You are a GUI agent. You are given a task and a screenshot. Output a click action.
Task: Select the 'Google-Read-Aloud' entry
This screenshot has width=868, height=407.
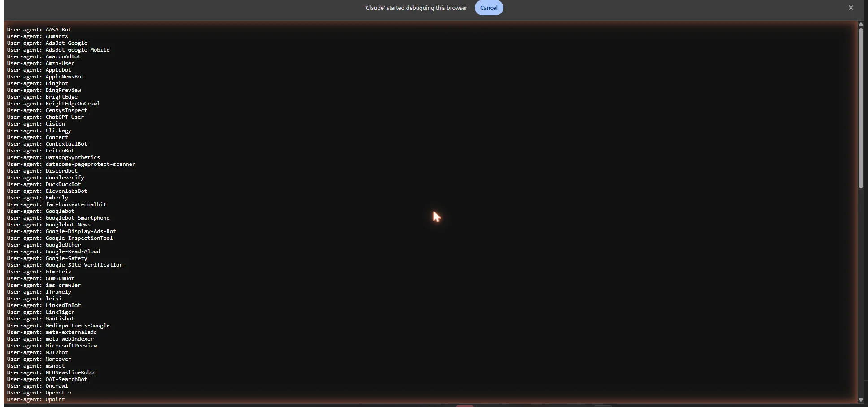(53, 251)
